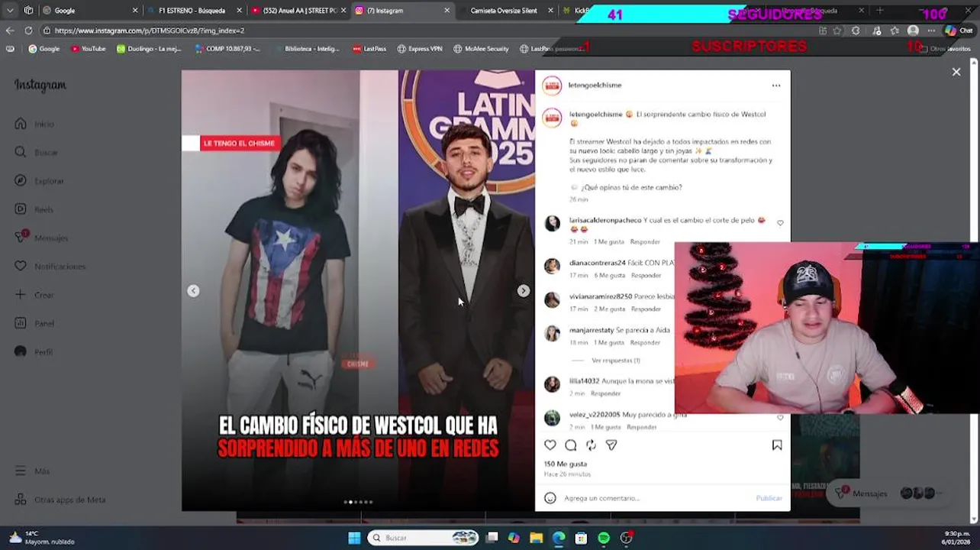Screen dimensions: 980x550
Task: Open Buscar in Instagram sidebar
Action: pos(36,152)
